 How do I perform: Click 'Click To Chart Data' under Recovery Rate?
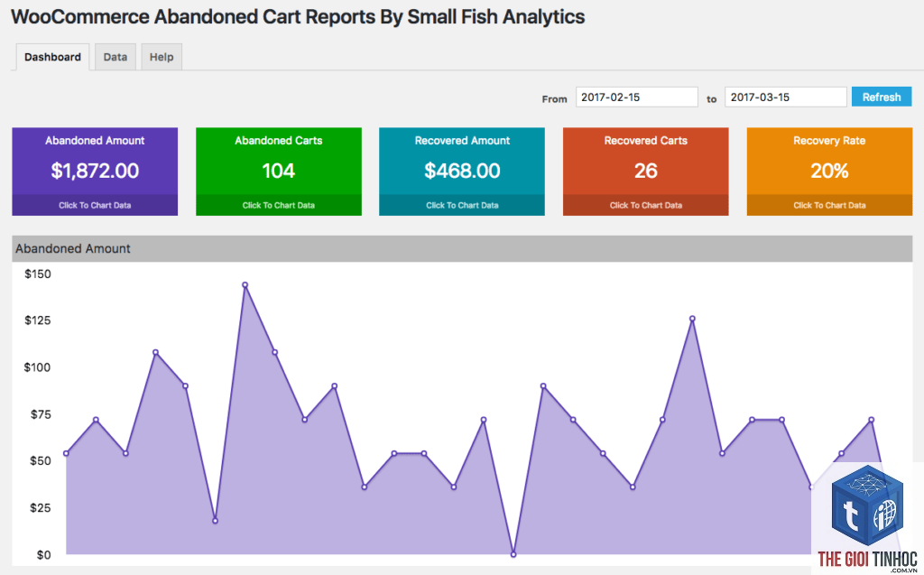click(x=830, y=205)
